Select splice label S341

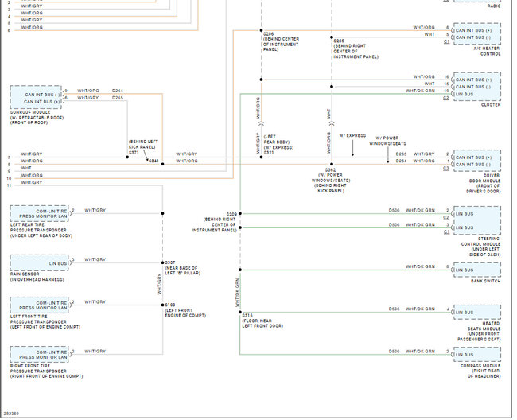[154, 161]
